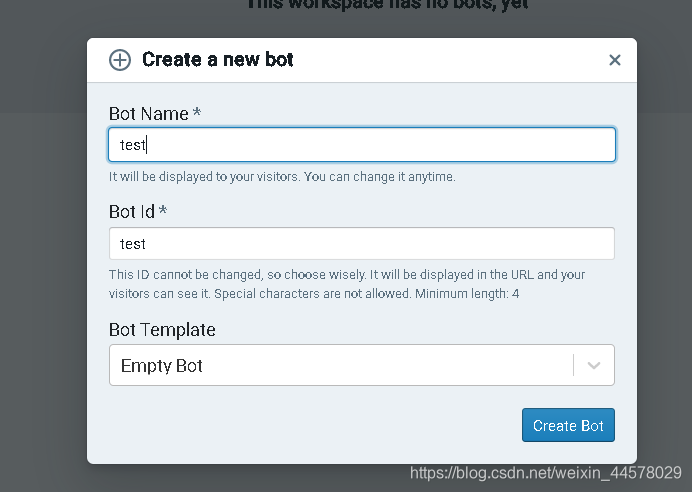Open the Bot Template dropdown
The image size is (692, 492).
click(362, 365)
